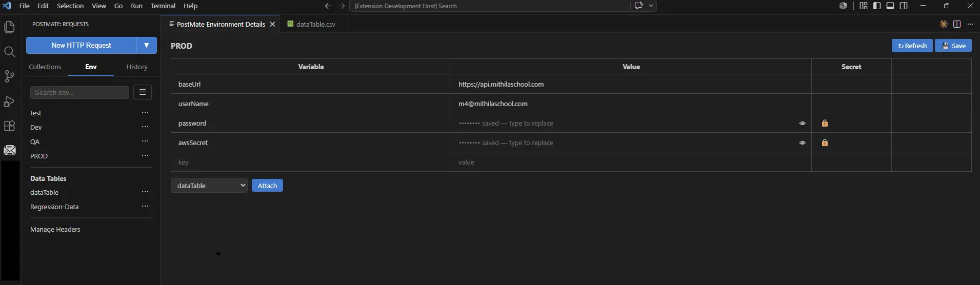
Task: Switch to the Collections tab
Action: pos(45,67)
